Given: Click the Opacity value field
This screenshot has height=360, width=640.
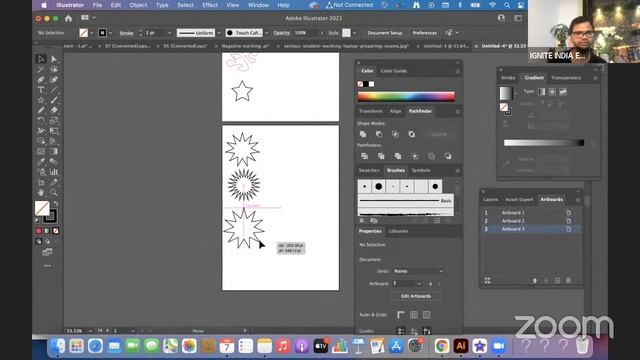Looking at the screenshot, I should (305, 33).
